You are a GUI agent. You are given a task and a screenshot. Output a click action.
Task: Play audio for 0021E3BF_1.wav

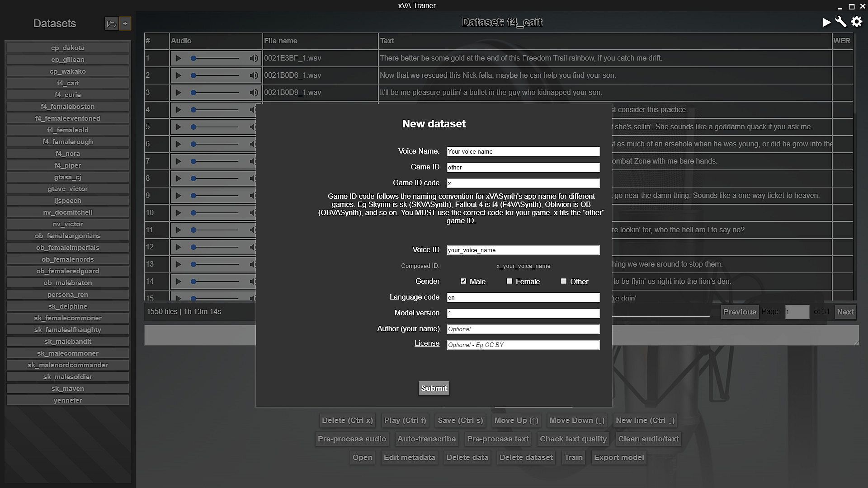click(x=179, y=58)
